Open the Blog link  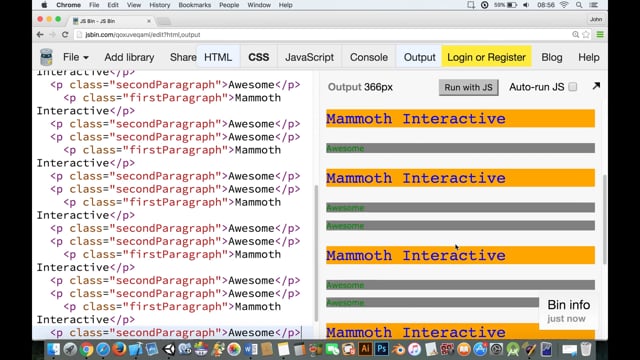click(x=552, y=57)
